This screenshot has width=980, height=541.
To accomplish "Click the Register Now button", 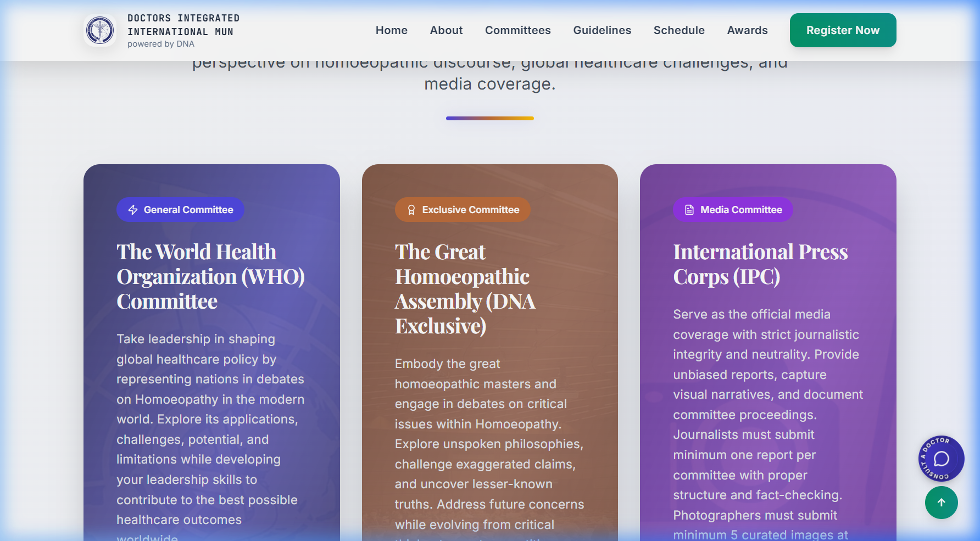I will (843, 30).
